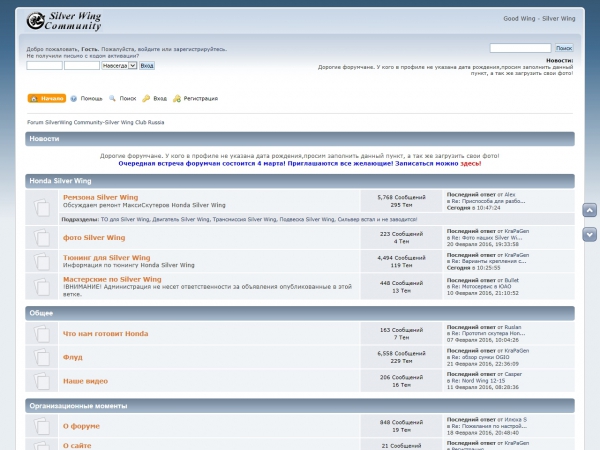Open the Тюнинг для Silver Wing board
Viewport: 600px width, 450px height.
[x=107, y=258]
